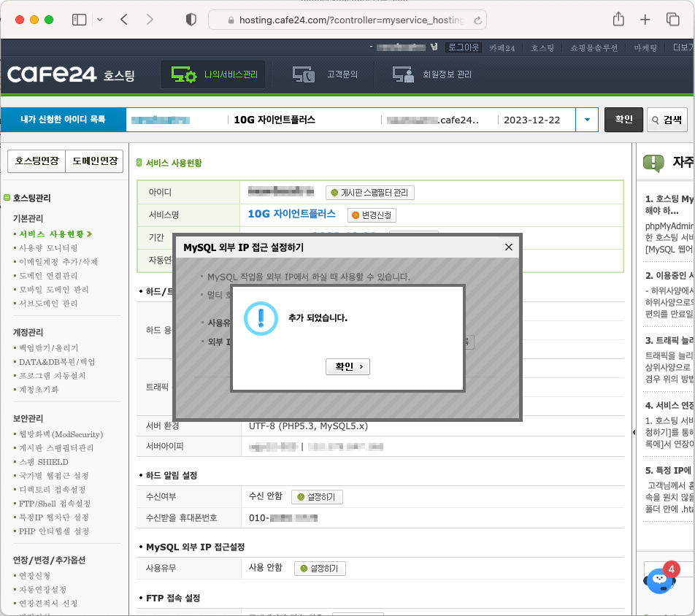Click the Safari sidebar toggle icon

(79, 20)
